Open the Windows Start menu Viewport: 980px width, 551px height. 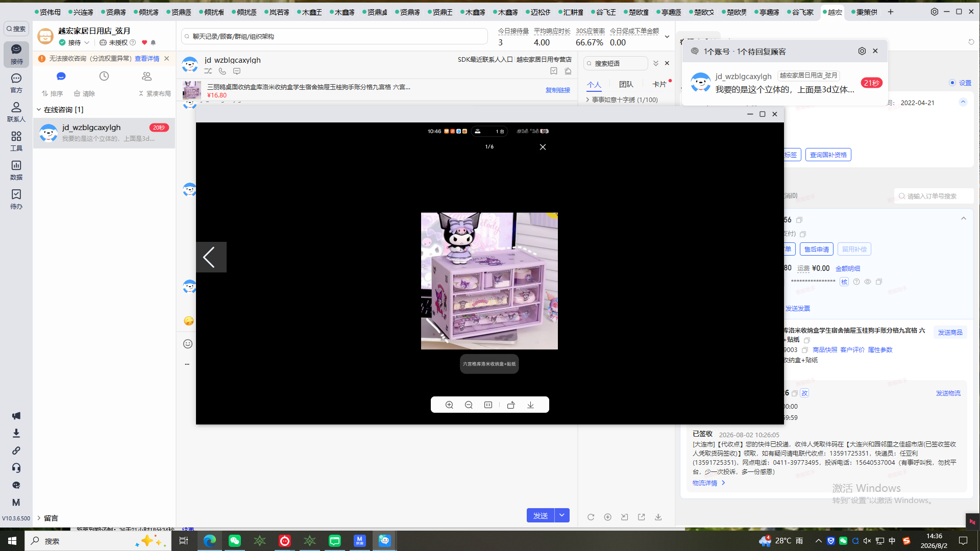tap(12, 541)
